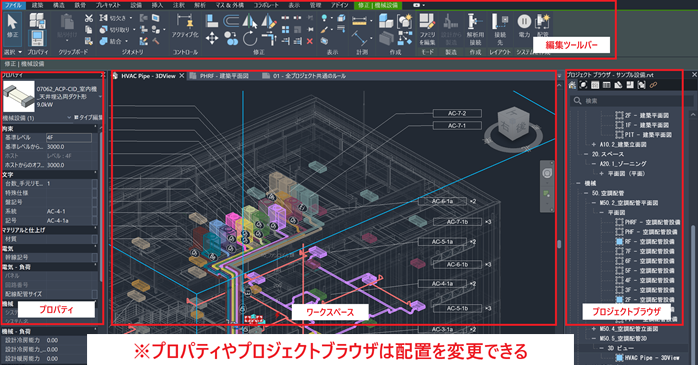
Task: Select the 結合 join geometry tool
Action: click(111, 41)
